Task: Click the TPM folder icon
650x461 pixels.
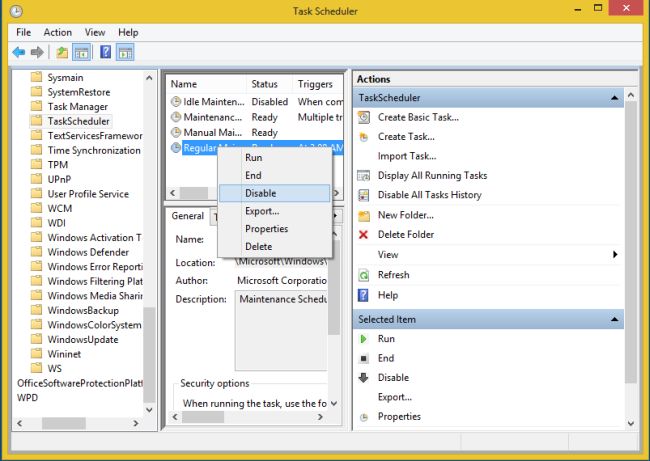Action: tap(36, 165)
